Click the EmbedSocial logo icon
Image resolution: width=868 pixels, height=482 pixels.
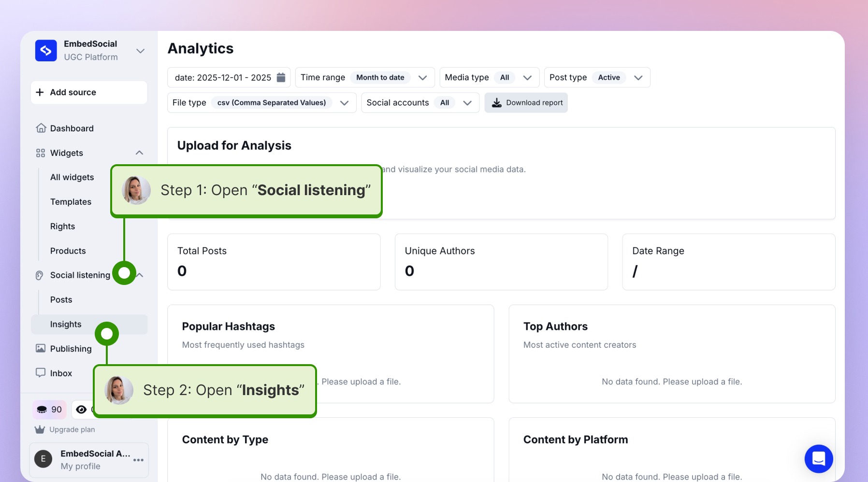coord(46,51)
